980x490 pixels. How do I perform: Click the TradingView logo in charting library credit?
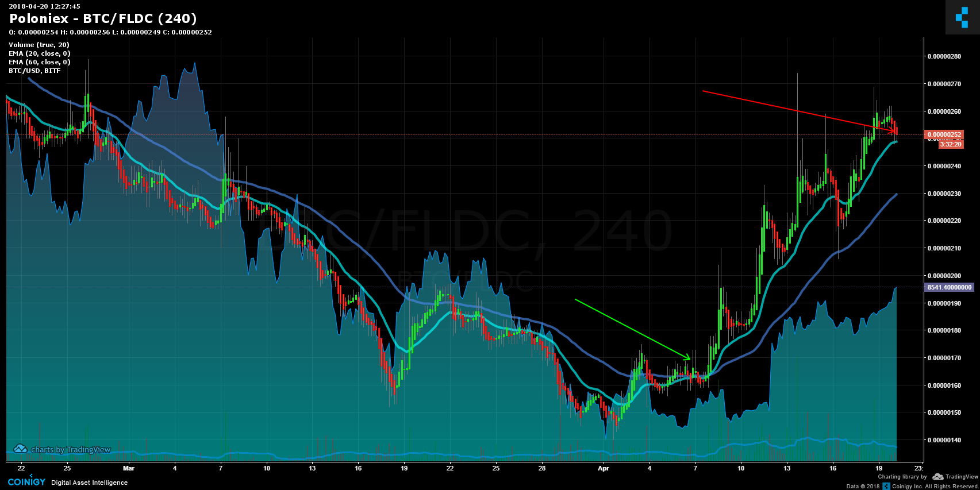click(x=955, y=477)
